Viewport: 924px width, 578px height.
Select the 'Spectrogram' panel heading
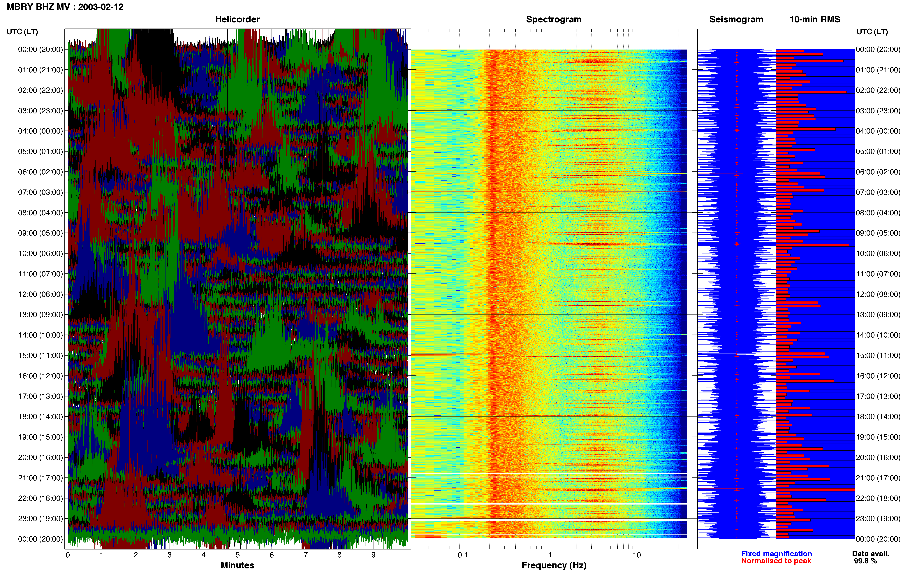pyautogui.click(x=554, y=19)
